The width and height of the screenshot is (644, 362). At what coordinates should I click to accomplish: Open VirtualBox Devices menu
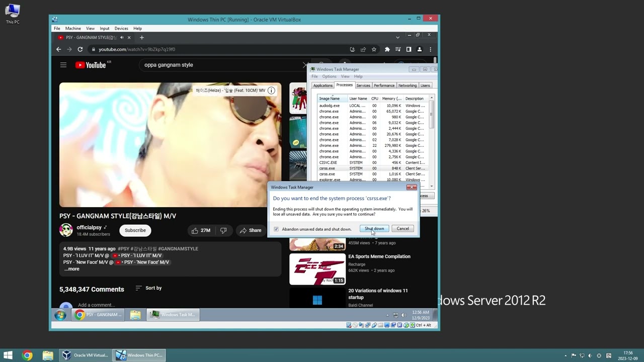coord(121,29)
